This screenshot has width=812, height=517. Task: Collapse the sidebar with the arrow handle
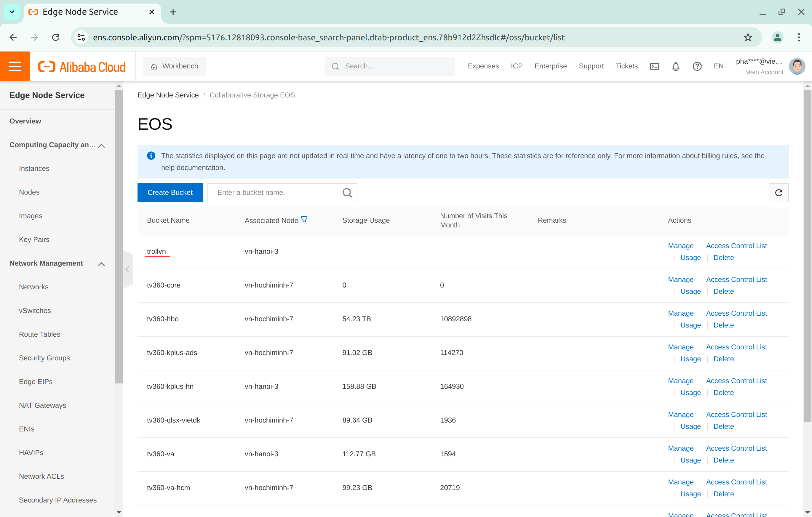[x=128, y=269]
